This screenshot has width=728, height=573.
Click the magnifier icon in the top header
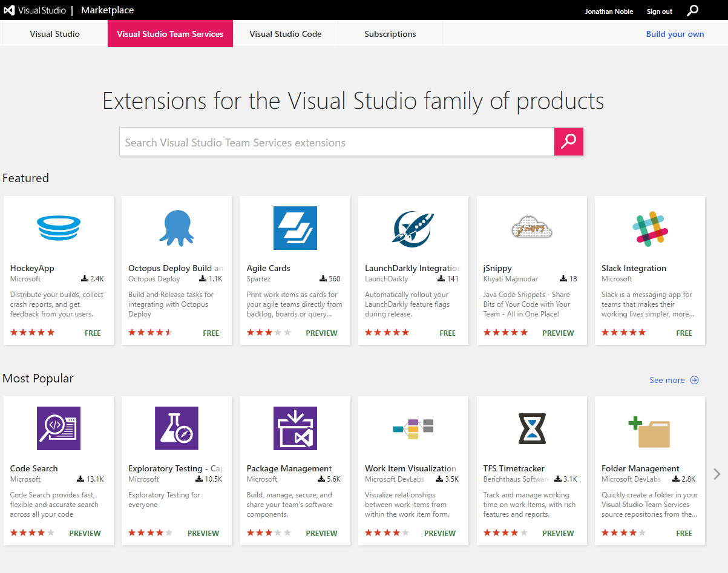click(x=693, y=10)
